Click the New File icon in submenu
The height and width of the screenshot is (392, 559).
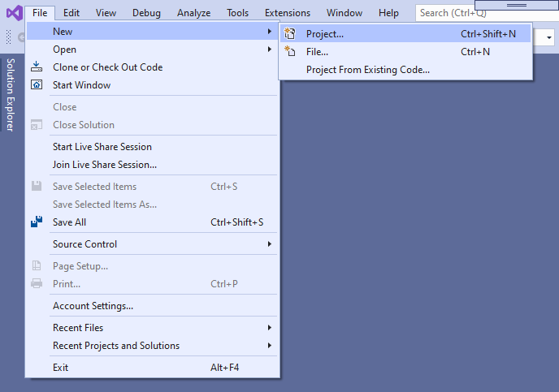(290, 52)
